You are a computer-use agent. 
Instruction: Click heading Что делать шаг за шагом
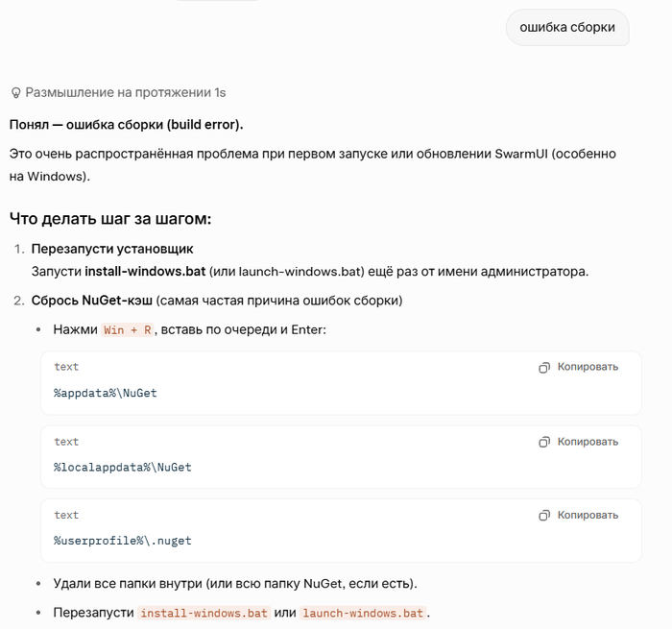coord(110,219)
